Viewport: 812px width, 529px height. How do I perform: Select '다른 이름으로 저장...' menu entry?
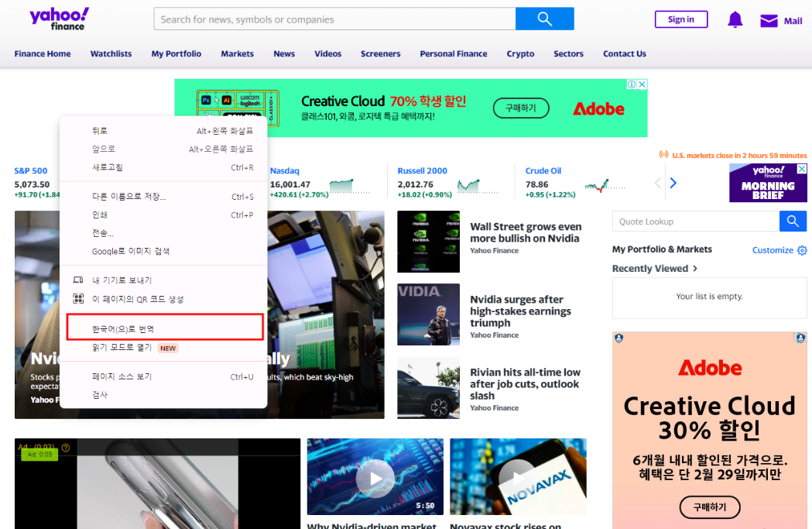[163, 197]
